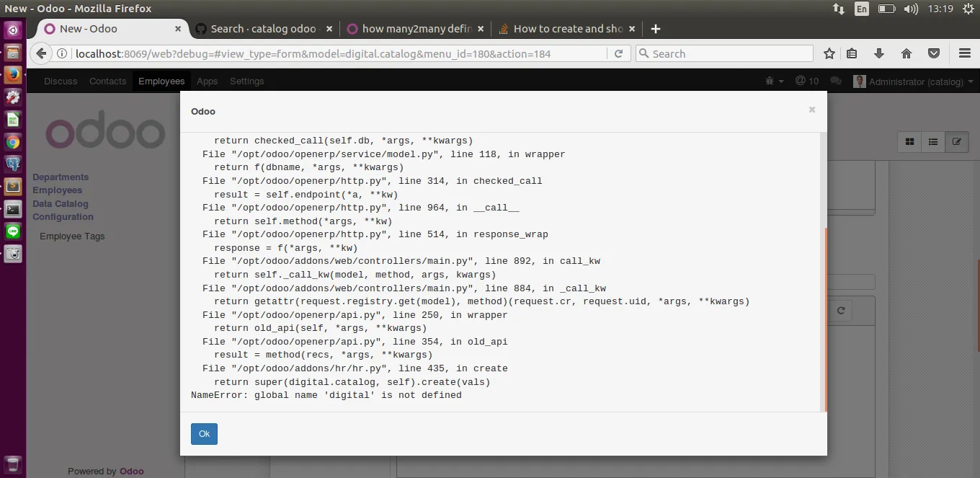Screen dimensions: 980x478
Task: Open Terminal from launcher
Action: coord(13,209)
